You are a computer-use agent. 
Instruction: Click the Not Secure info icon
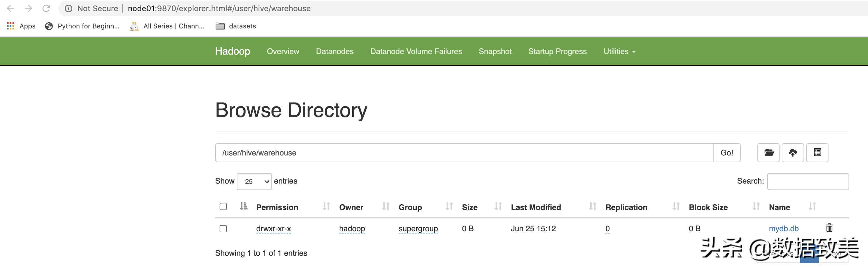(68, 8)
